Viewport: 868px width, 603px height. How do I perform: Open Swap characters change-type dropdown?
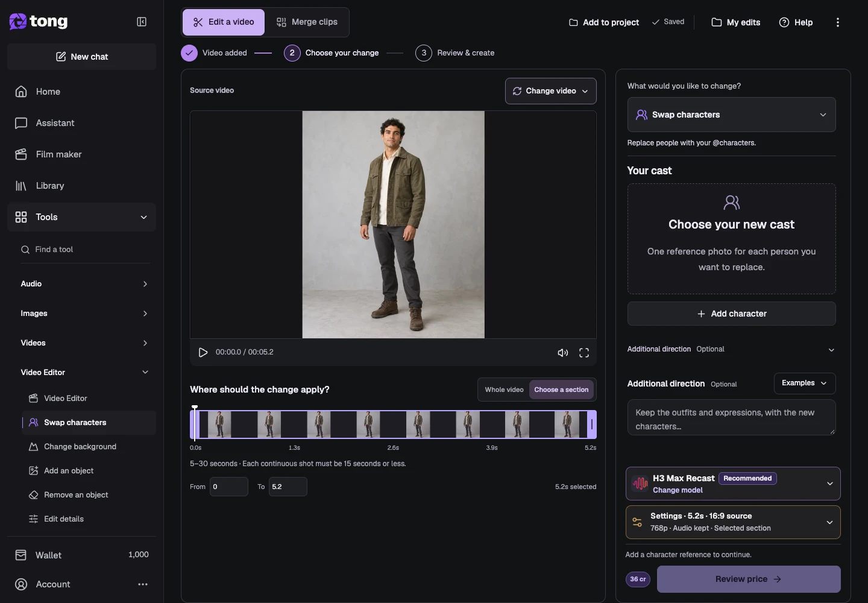[x=731, y=115]
